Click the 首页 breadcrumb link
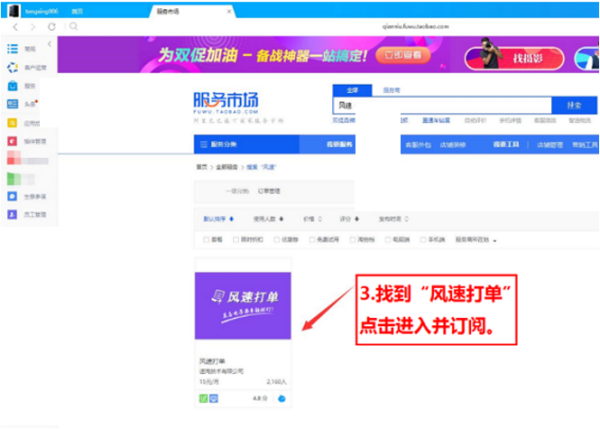This screenshot has height=429, width=600. click(x=201, y=167)
